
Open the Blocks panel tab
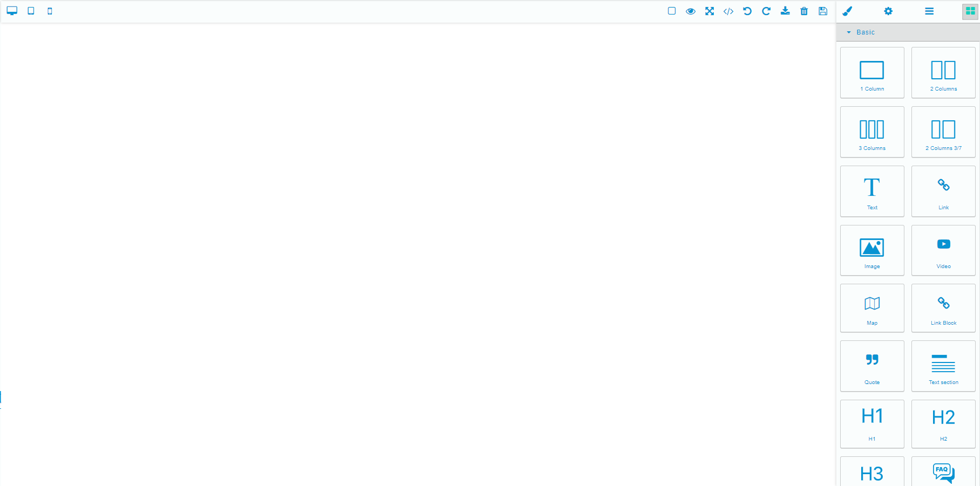pyautogui.click(x=970, y=11)
